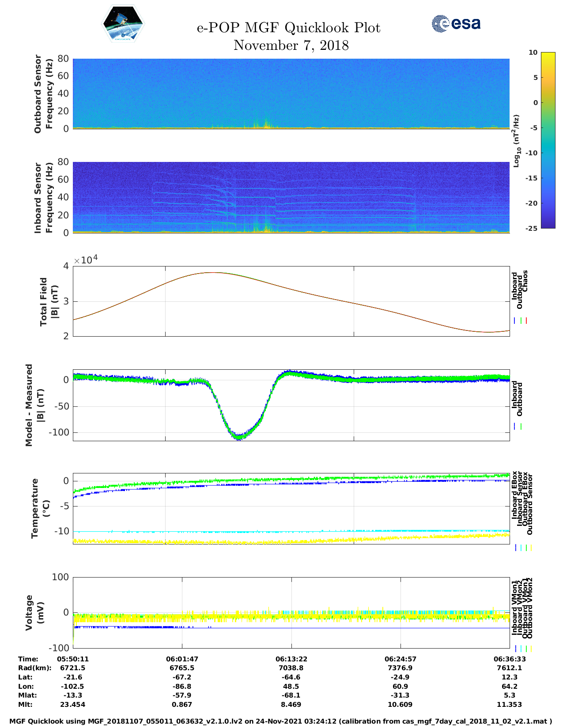This screenshot has width=563, height=728.
Task: Click the CASSIOPE hexagon satellite logo
Action: click(x=123, y=24)
